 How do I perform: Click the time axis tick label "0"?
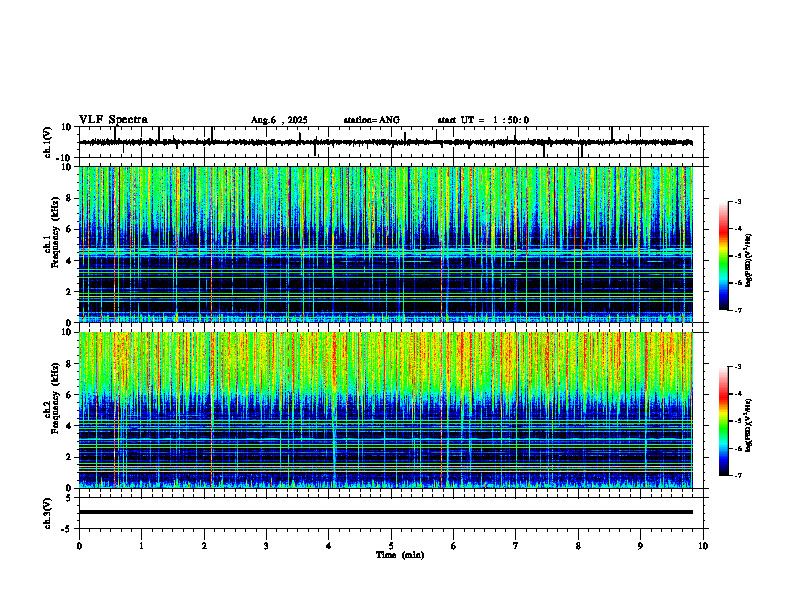coord(79,546)
